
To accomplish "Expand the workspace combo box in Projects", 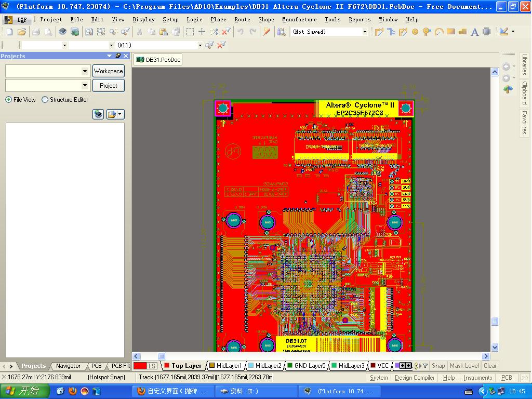I will click(x=85, y=71).
